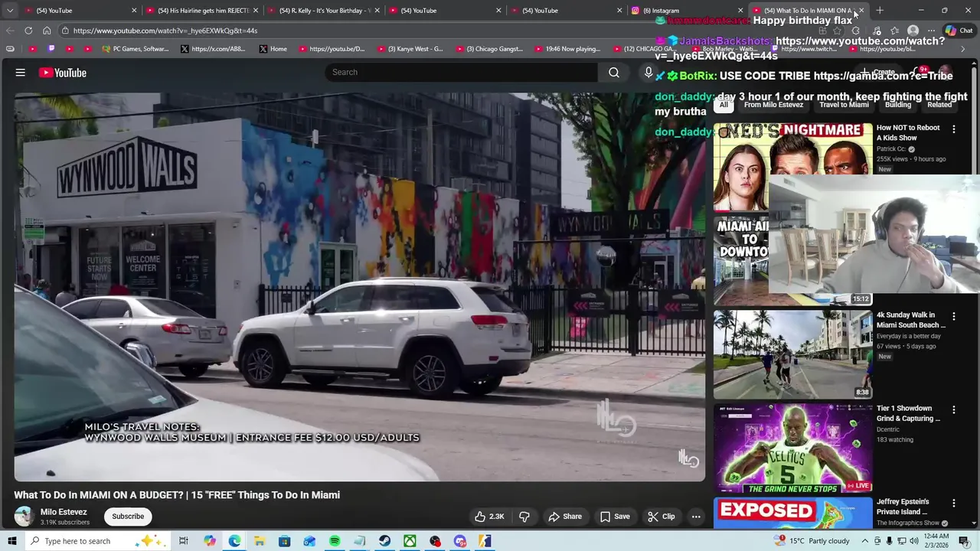This screenshot has width=980, height=551.
Task: Open Steam from the taskbar
Action: pyautogui.click(x=384, y=541)
